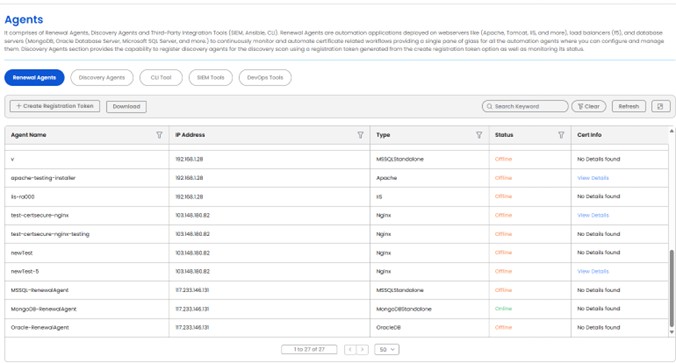Focus the Search Keyword field
Image resolution: width=676 pixels, height=363 pixels.
525,106
